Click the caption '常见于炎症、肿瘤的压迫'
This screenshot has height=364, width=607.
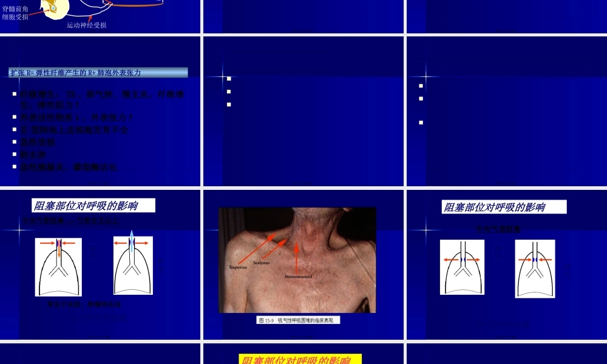point(84,305)
